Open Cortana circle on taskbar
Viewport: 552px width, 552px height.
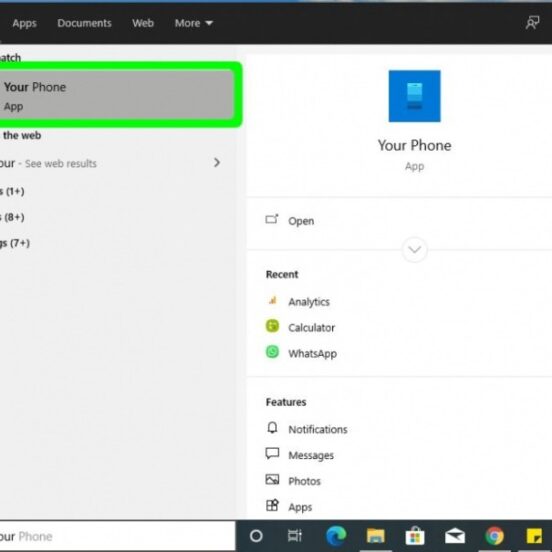(256, 536)
